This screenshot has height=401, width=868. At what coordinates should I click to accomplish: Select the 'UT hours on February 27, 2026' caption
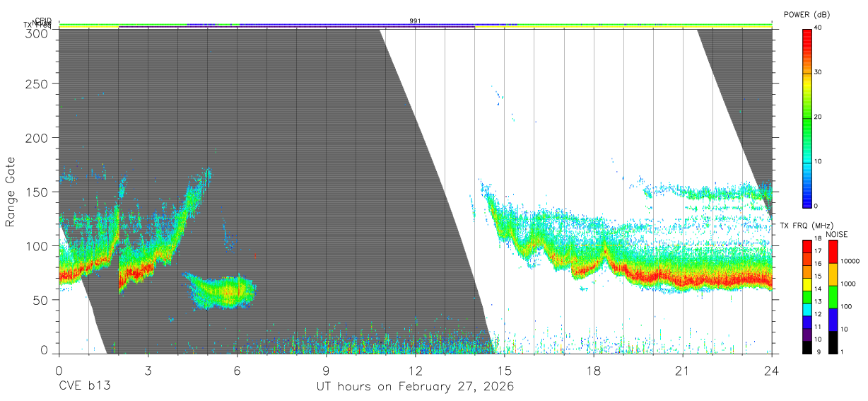tap(415, 387)
